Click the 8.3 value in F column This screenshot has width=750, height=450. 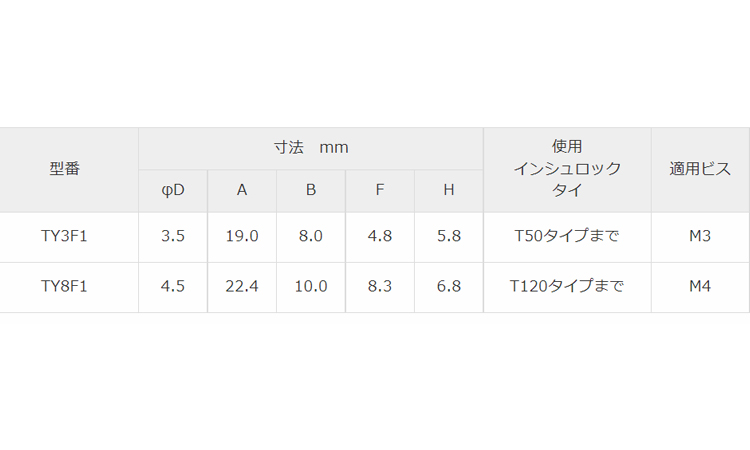380,286
